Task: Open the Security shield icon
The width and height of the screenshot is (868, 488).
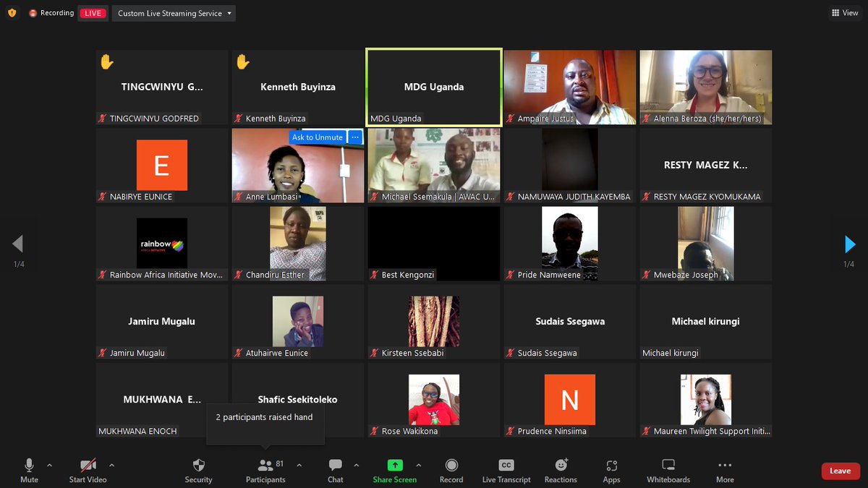Action: point(198,465)
